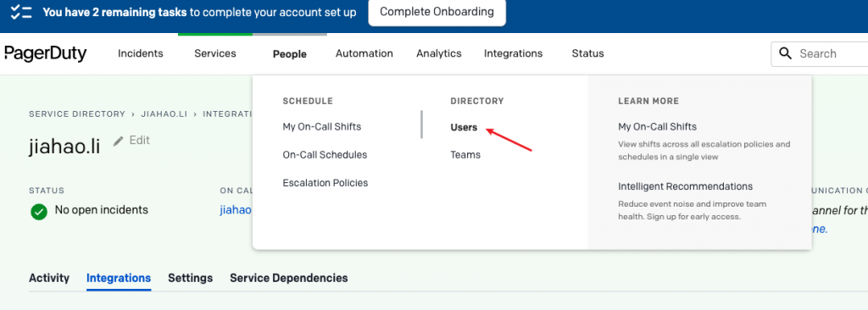Click the STATUS column label
This screenshot has width=868, height=310.
(47, 191)
